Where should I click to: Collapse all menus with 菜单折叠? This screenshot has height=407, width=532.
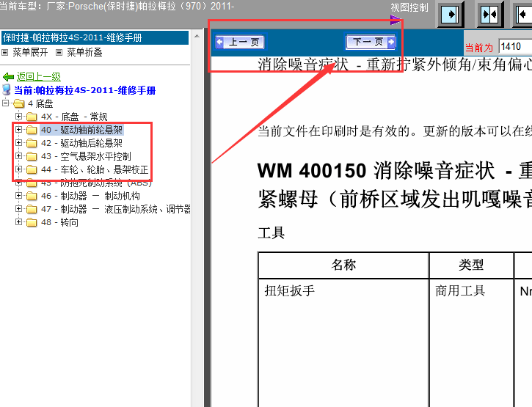click(x=84, y=52)
